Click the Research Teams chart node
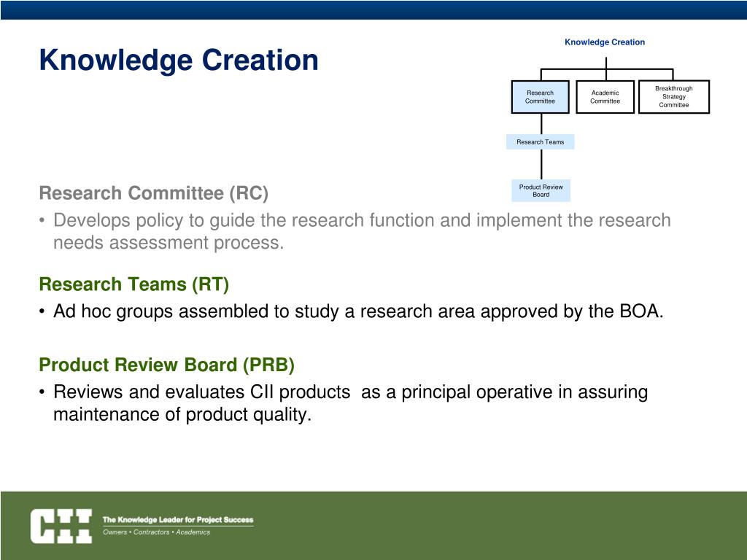Screen dimensions: 747x560 [x=541, y=142]
